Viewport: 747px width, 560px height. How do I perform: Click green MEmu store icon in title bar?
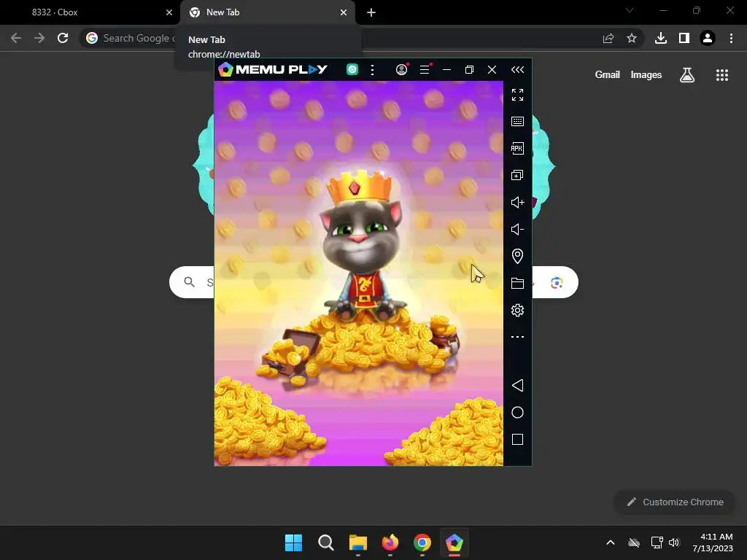point(352,69)
